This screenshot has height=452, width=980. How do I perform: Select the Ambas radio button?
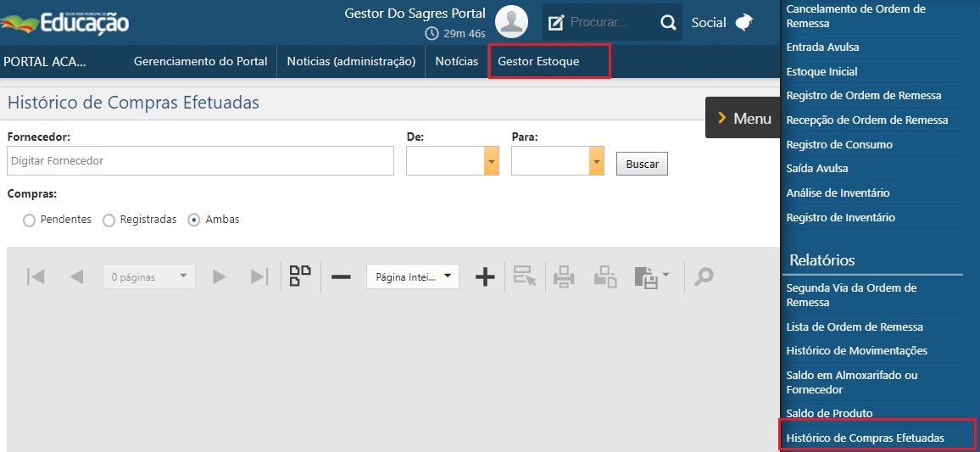[194, 220]
